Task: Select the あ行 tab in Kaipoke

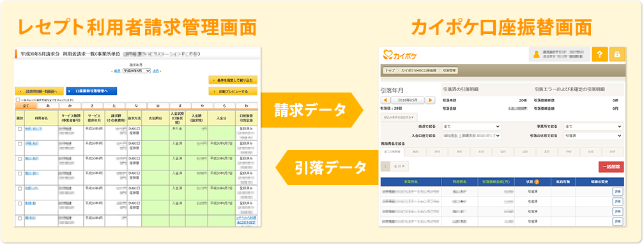Action: (x=415, y=152)
